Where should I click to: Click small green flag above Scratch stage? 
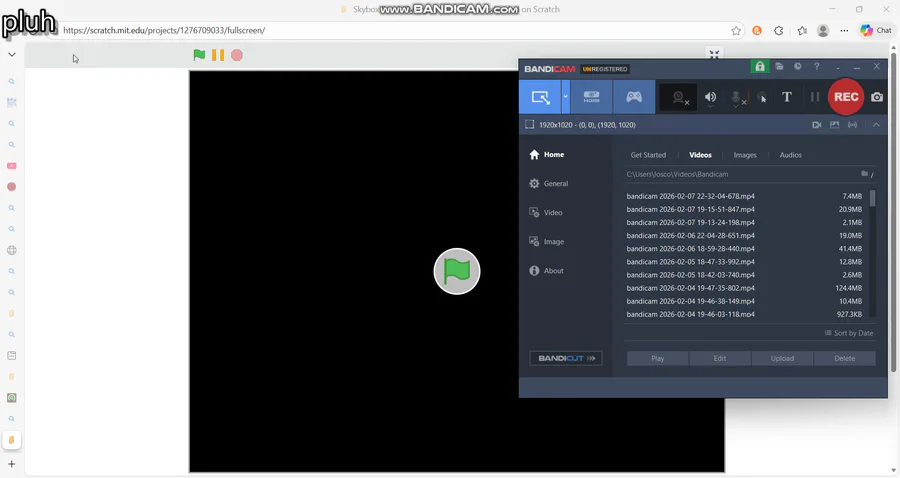point(199,55)
